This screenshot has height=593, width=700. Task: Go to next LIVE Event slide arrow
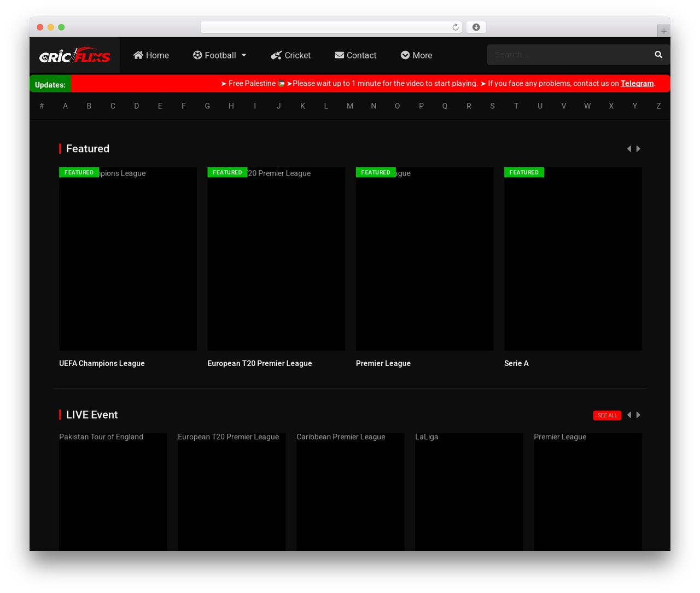[x=638, y=415]
